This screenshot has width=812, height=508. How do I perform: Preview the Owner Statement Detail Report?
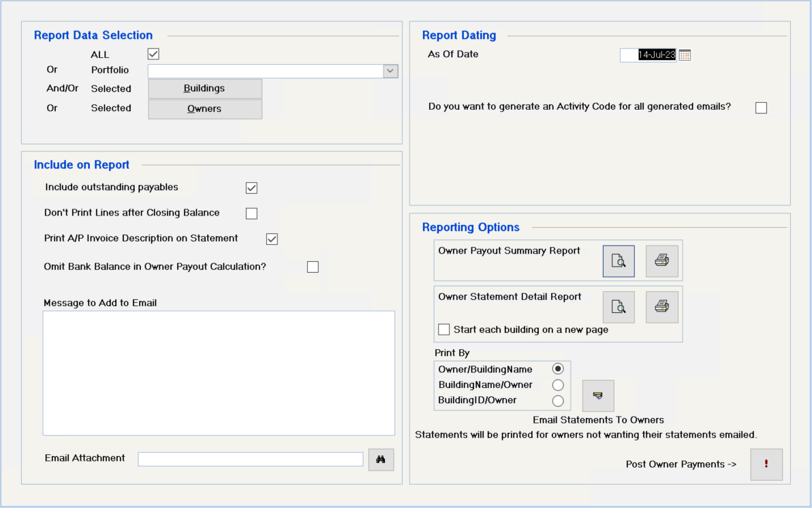click(619, 308)
